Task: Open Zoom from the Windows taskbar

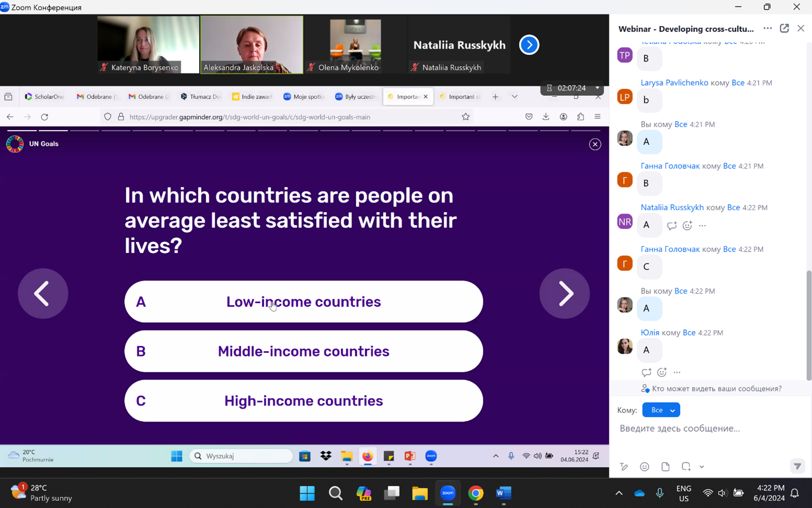Action: pos(448,493)
